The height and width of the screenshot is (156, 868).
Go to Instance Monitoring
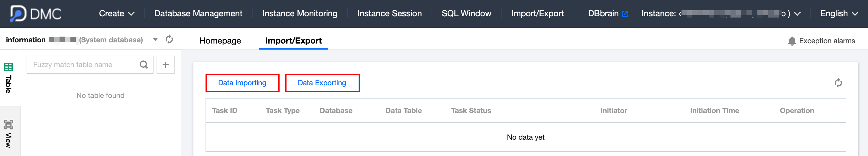point(300,14)
